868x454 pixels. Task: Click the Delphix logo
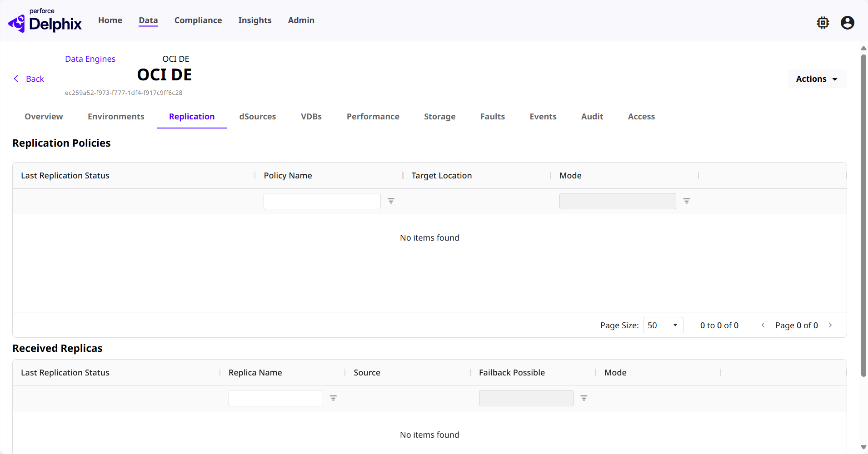(x=45, y=20)
